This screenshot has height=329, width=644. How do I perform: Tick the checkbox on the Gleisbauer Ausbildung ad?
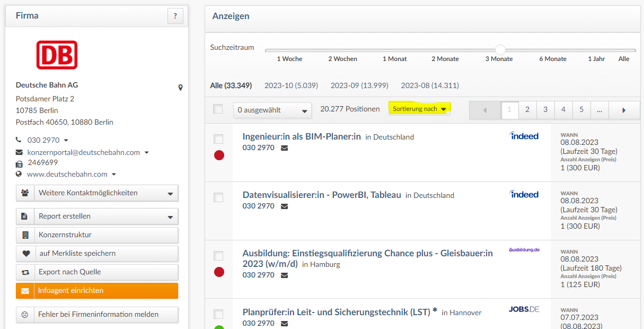click(218, 256)
